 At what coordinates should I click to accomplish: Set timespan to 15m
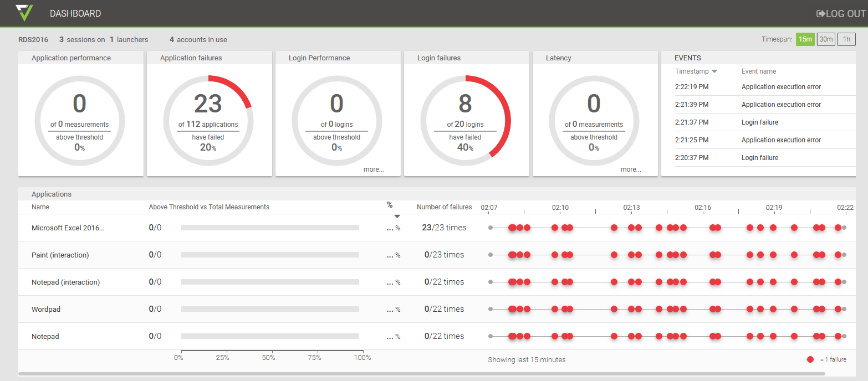805,39
